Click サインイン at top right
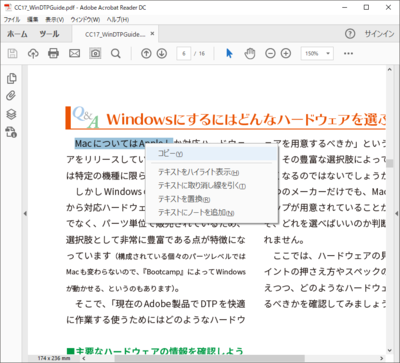 tap(379, 34)
